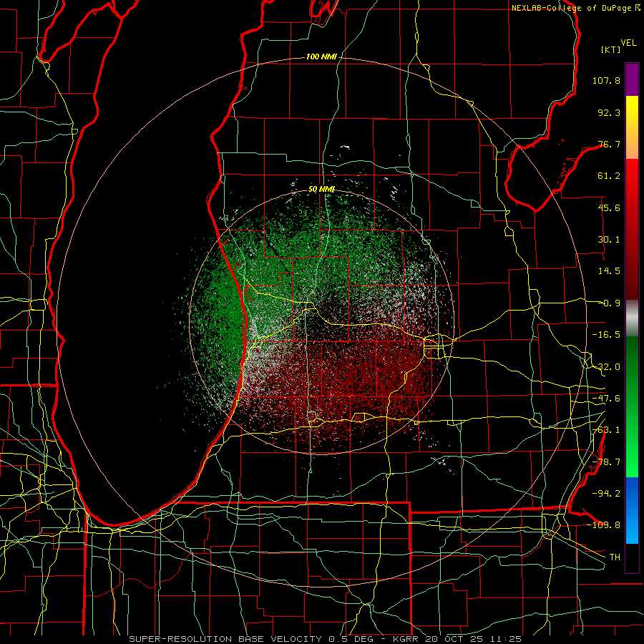Click the blue segment of the velocity color bar
644x644 pixels.
point(632,510)
